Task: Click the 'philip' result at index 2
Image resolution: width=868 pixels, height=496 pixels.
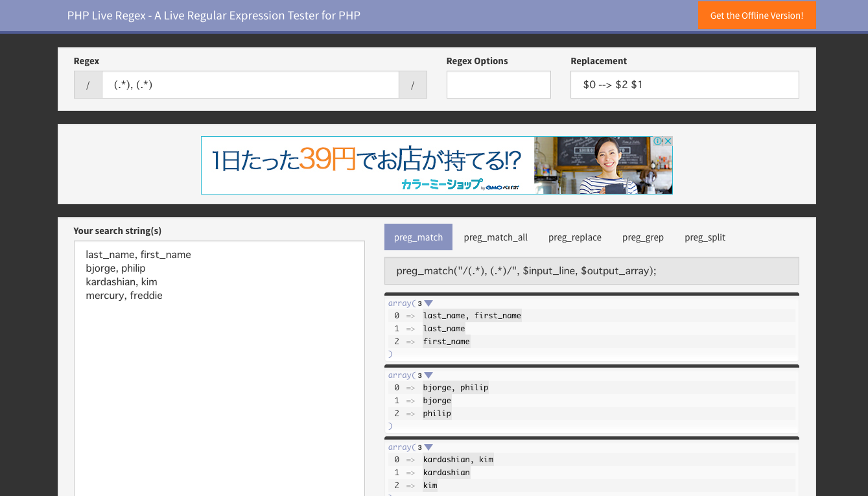Action: click(437, 414)
